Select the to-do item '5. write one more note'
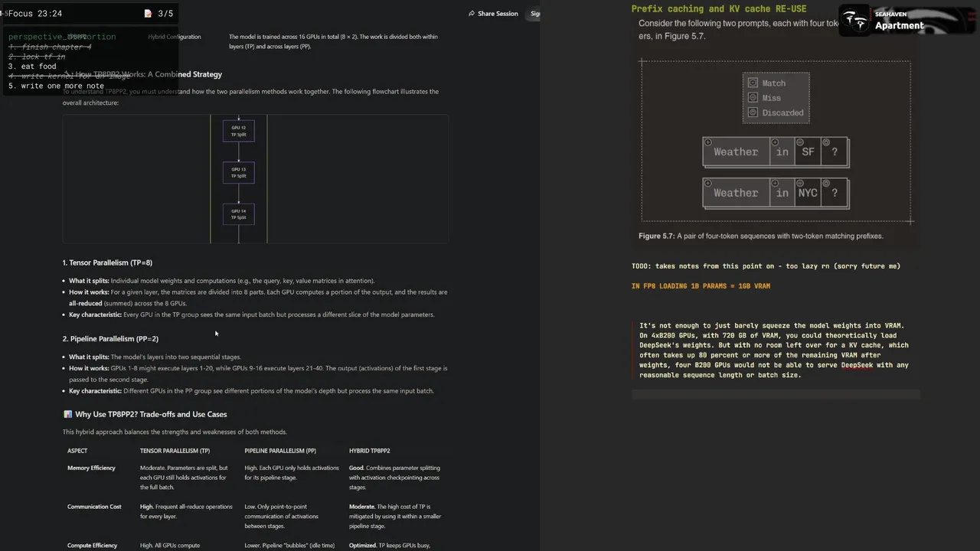This screenshot has width=980, height=551. tap(56, 86)
